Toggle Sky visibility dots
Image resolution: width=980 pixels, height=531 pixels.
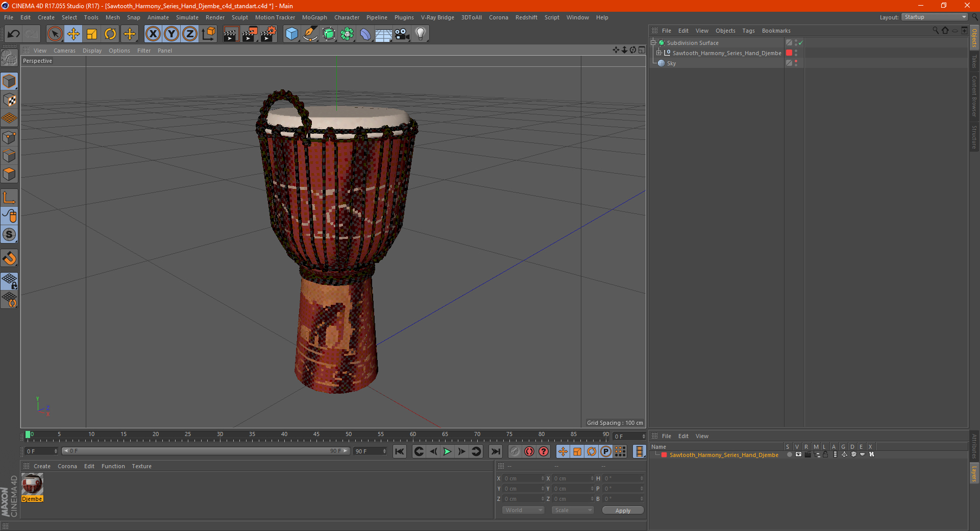796,63
